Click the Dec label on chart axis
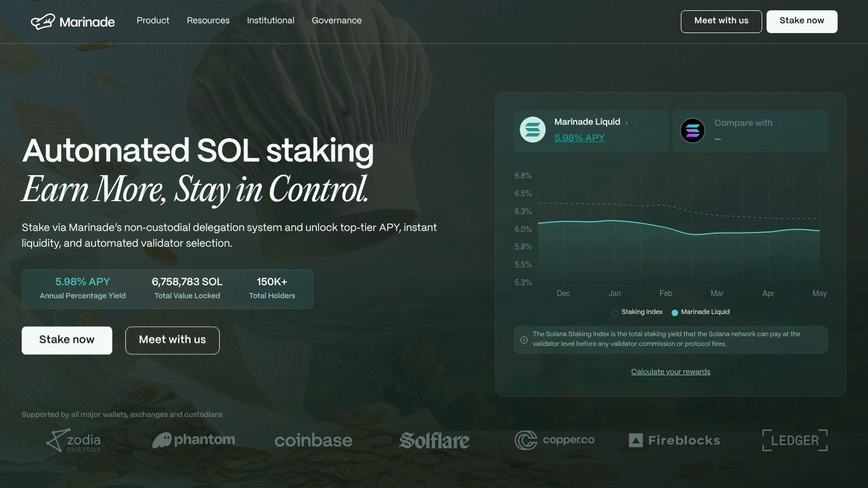868x488 pixels. tap(563, 293)
